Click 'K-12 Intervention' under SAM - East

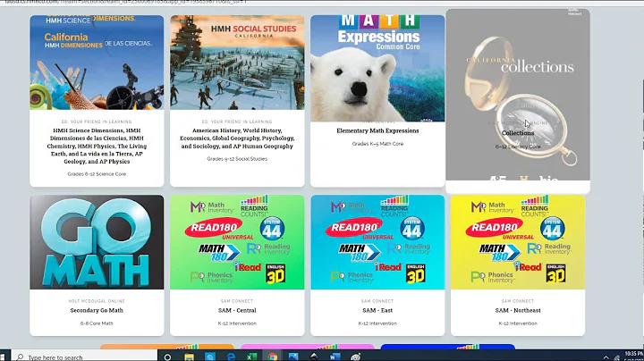coord(377,323)
